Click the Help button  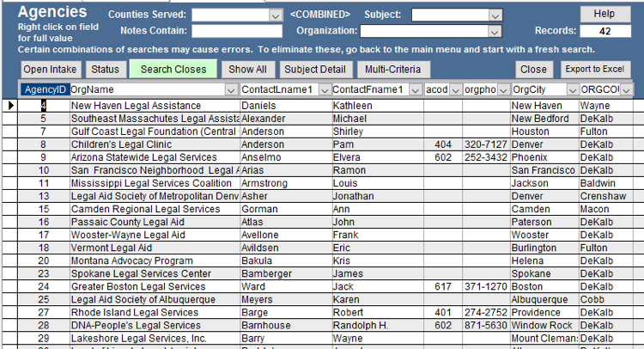coord(605,14)
